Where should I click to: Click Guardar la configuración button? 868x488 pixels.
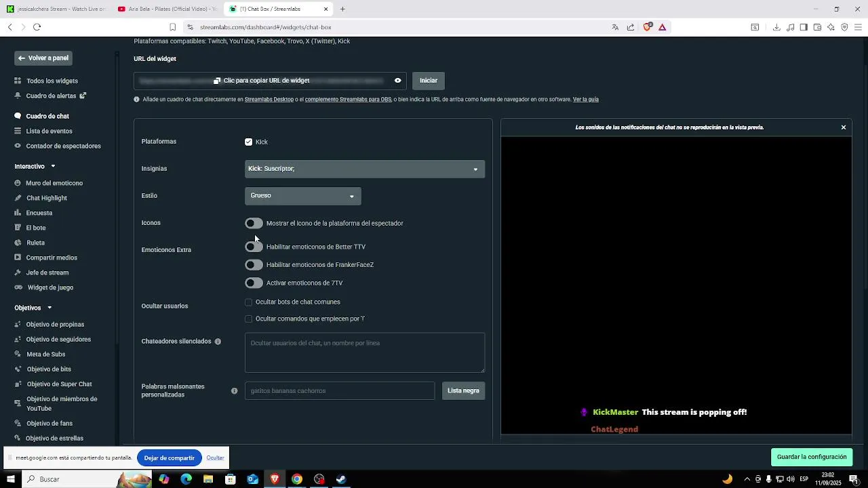[x=812, y=457]
